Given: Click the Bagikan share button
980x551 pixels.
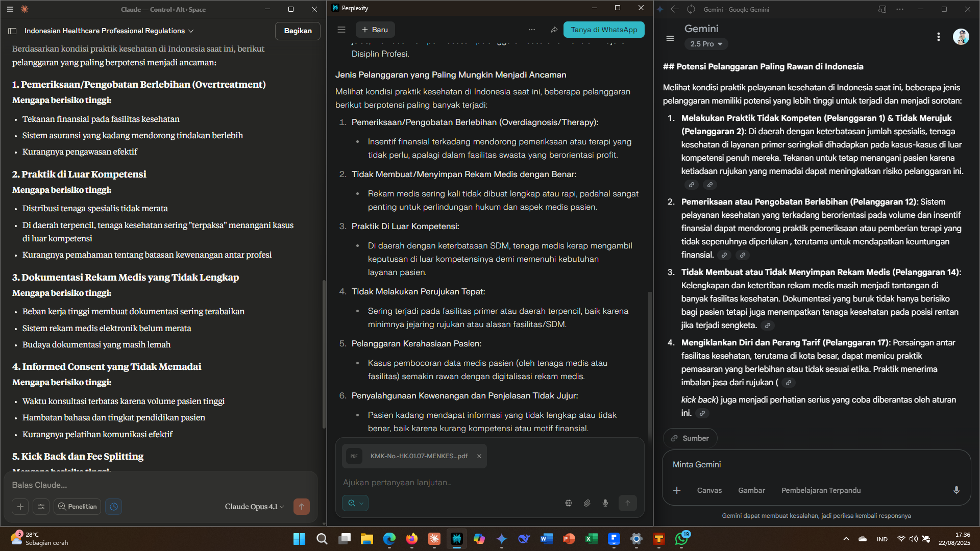Looking at the screenshot, I should pyautogui.click(x=298, y=31).
